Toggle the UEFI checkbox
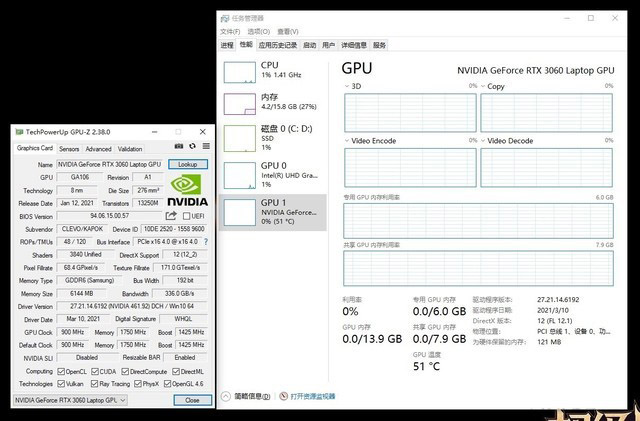640x421 pixels. click(187, 216)
